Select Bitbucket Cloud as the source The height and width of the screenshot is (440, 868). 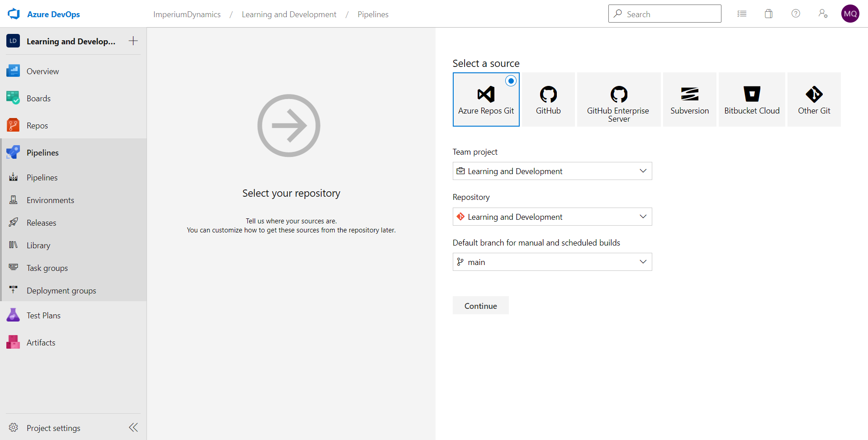(752, 99)
